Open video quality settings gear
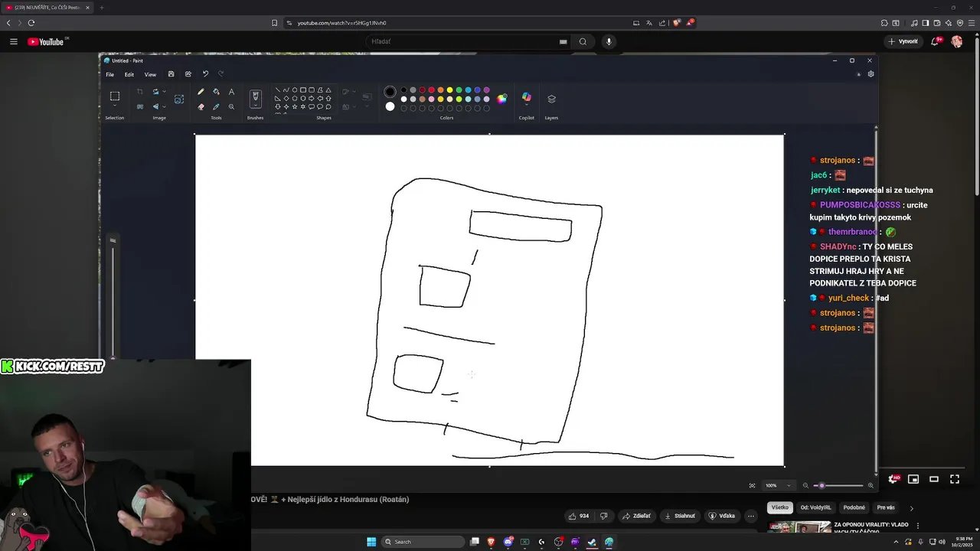Screen dimensions: 980x551 [893, 479]
